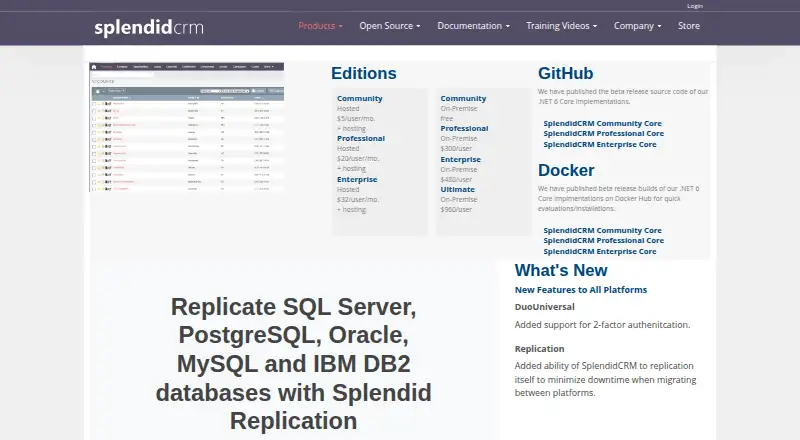Click the $480/user price
This screenshot has width=800, height=440.
[x=456, y=180]
